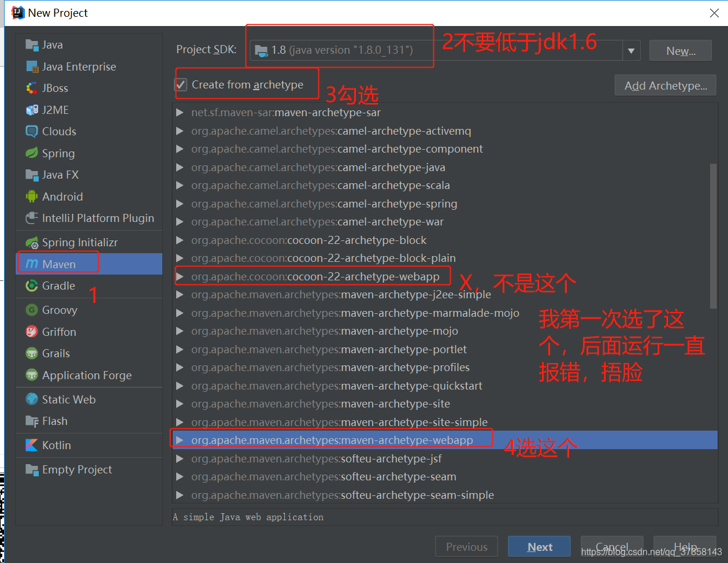Expand camel-archetype-component node
728x563 pixels.
(180, 149)
